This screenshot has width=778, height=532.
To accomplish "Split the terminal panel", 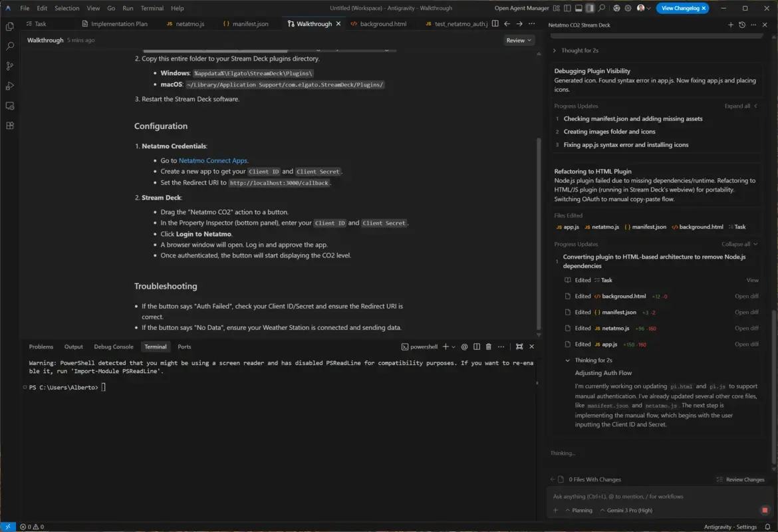I will pos(477,346).
